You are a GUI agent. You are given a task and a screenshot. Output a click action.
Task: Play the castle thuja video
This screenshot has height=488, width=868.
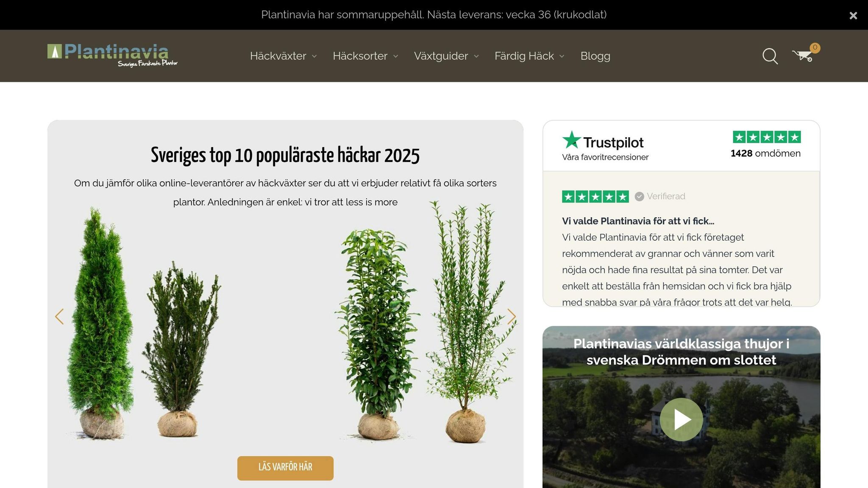pos(682,419)
